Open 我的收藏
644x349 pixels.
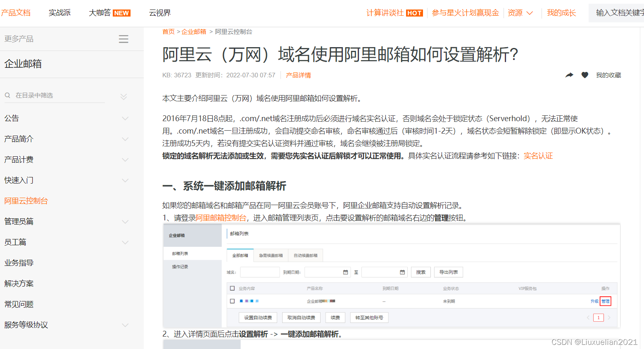point(608,75)
